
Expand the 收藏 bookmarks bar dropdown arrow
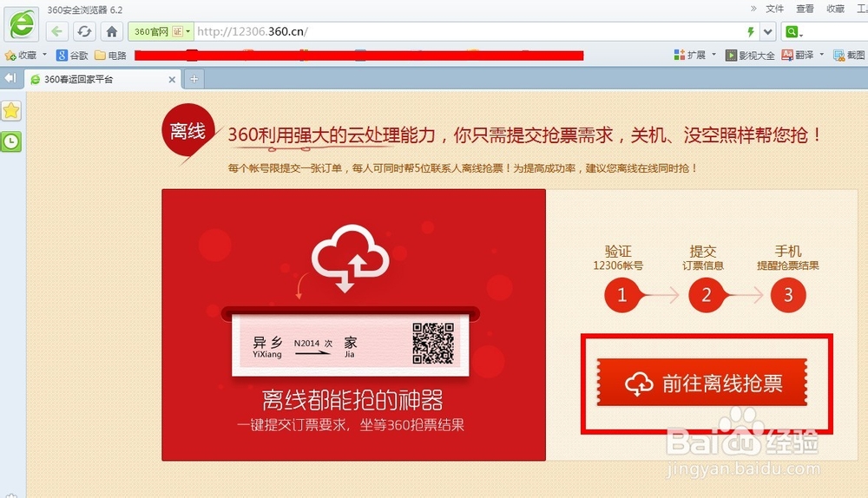pyautogui.click(x=44, y=55)
